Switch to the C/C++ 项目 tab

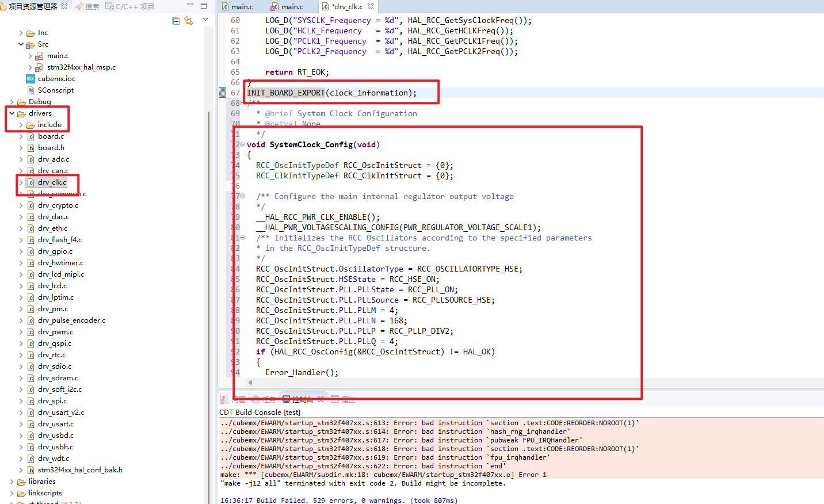pyautogui.click(x=129, y=6)
